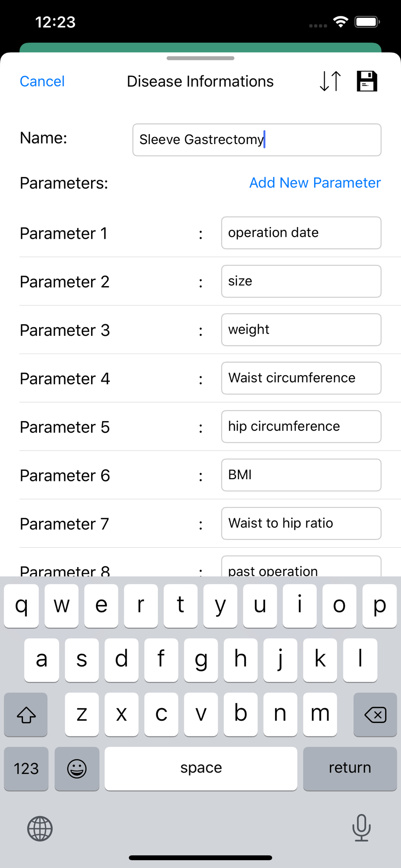Cancel editing disease information
Image resolution: width=401 pixels, height=868 pixels.
42,81
